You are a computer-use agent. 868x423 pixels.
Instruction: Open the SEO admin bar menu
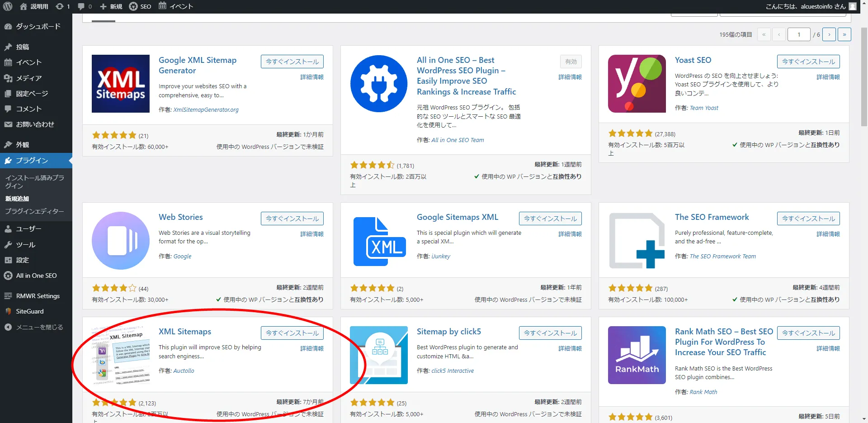click(140, 6)
